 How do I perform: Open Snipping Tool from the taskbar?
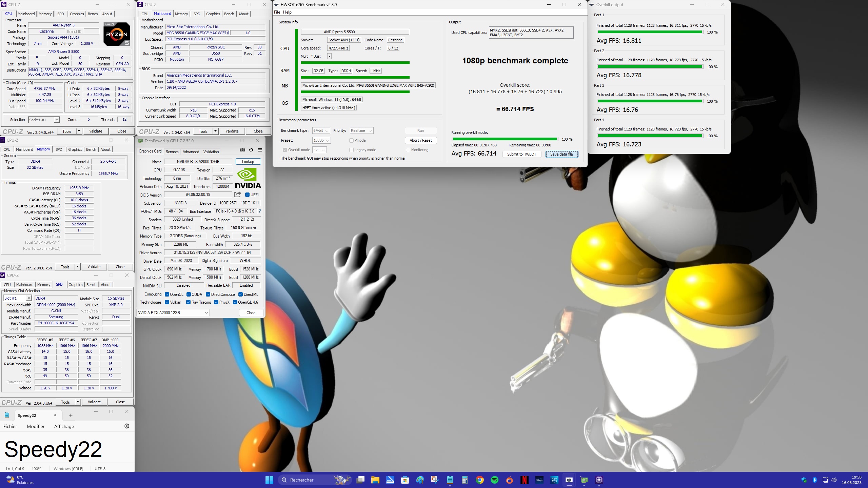tap(435, 480)
